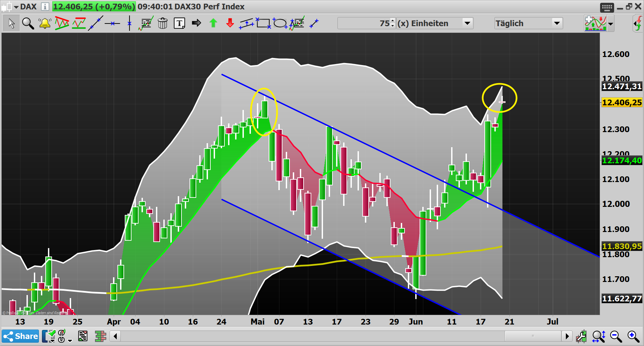Click the horizontal scrollbar thumb

point(533,336)
